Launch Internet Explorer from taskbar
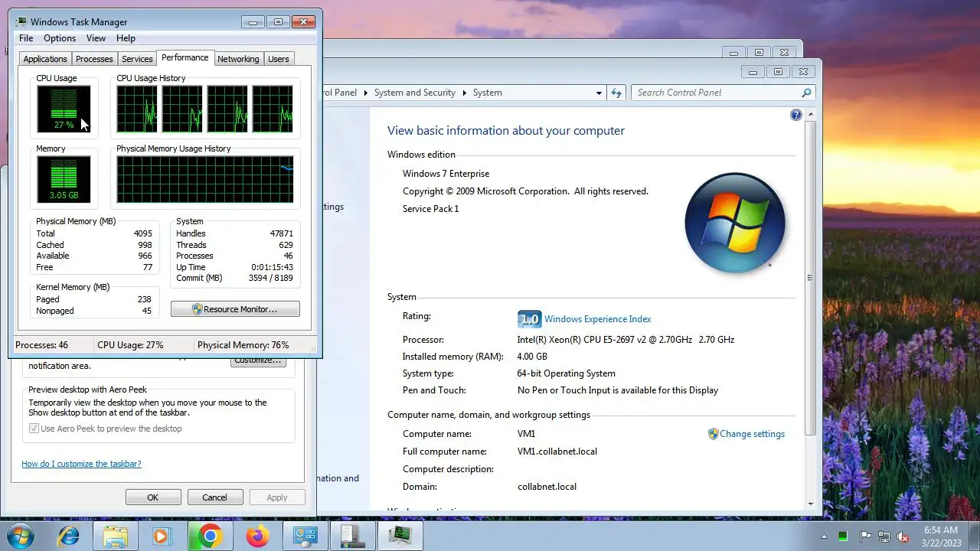 click(x=69, y=536)
